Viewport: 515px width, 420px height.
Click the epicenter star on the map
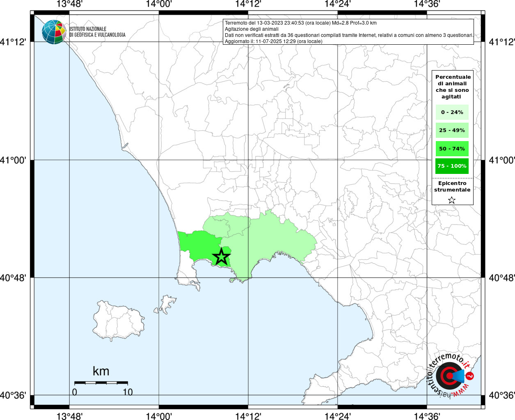[x=221, y=257]
